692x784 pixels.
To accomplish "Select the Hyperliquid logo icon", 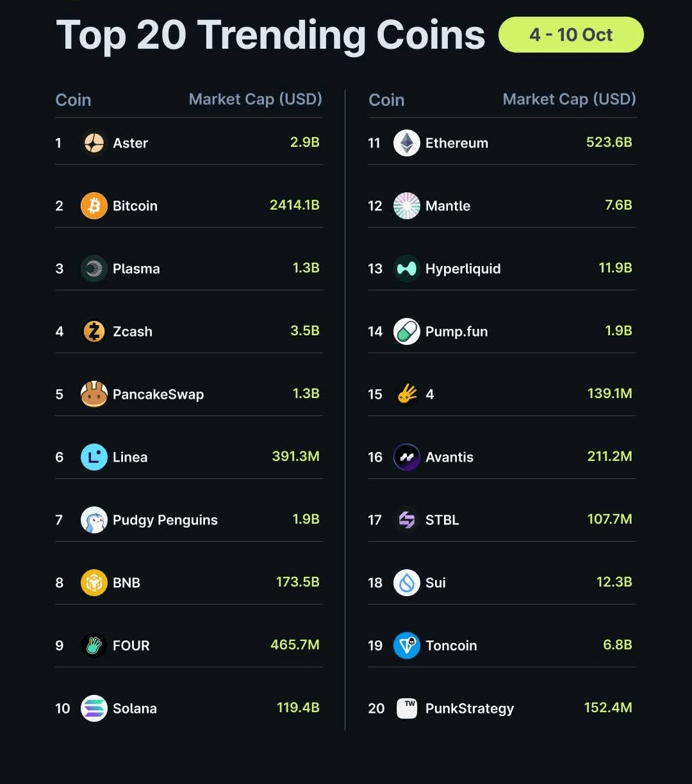I will pyautogui.click(x=407, y=269).
